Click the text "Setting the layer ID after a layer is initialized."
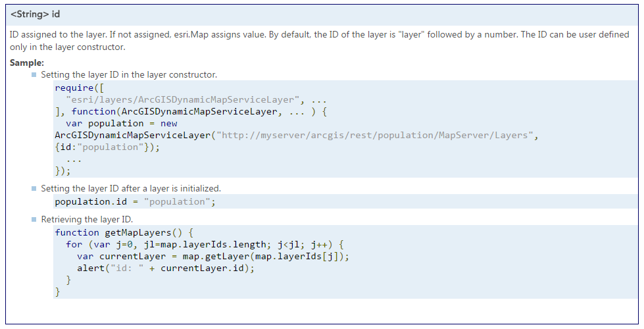Viewport: 644px width, 329px height. (x=131, y=189)
